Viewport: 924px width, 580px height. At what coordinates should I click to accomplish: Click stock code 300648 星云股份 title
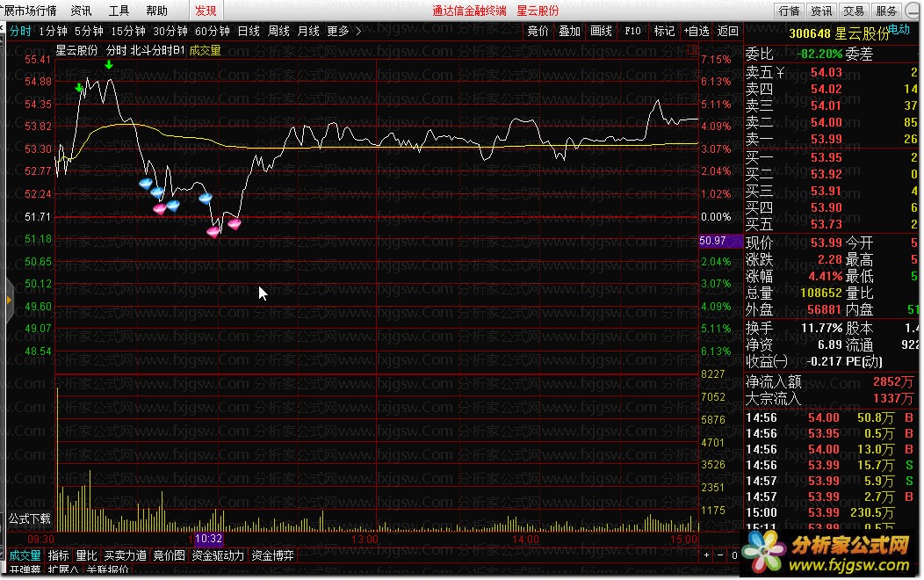tap(838, 33)
